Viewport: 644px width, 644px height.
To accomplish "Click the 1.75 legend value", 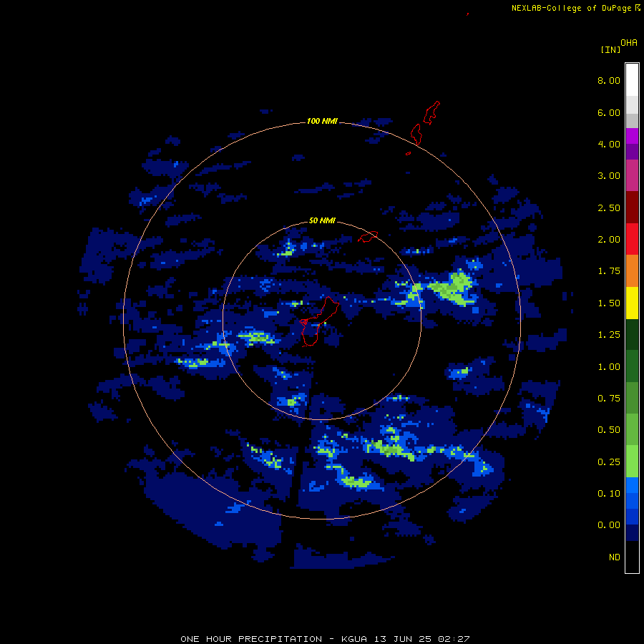I will 609,271.
